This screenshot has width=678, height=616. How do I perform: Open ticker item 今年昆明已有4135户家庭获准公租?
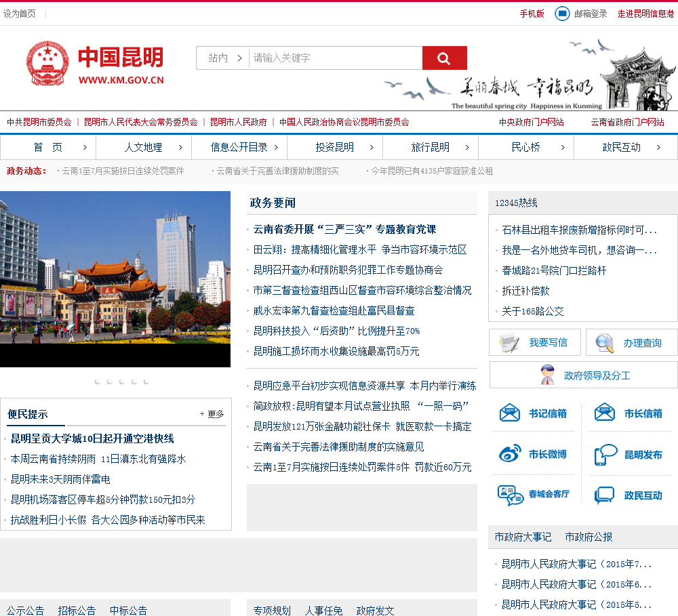coord(432,171)
